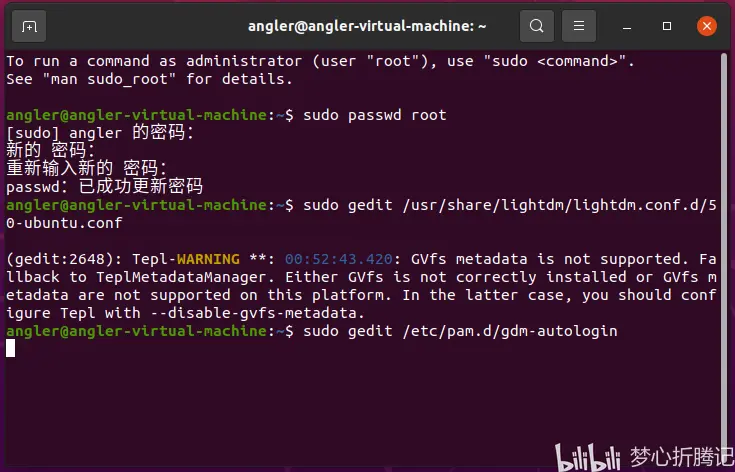
Task: Click the search magnifier icon in header
Action: (537, 26)
